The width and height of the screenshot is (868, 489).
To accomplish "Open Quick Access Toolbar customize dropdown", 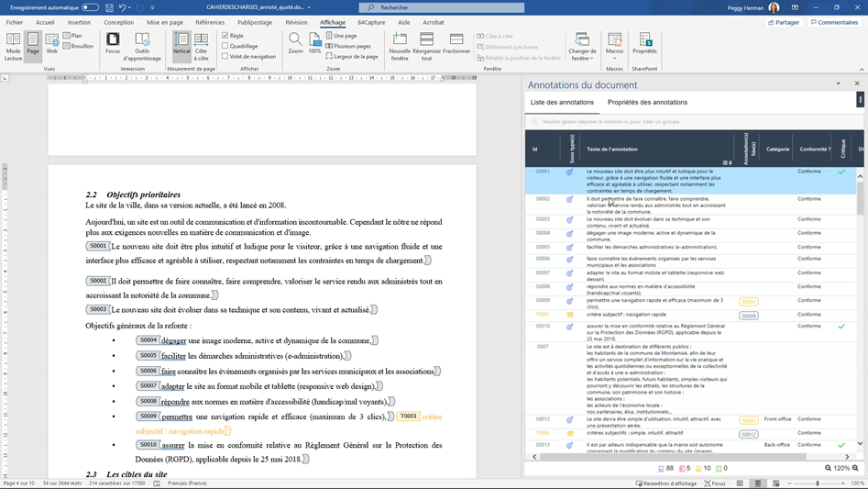I will (x=152, y=7).
